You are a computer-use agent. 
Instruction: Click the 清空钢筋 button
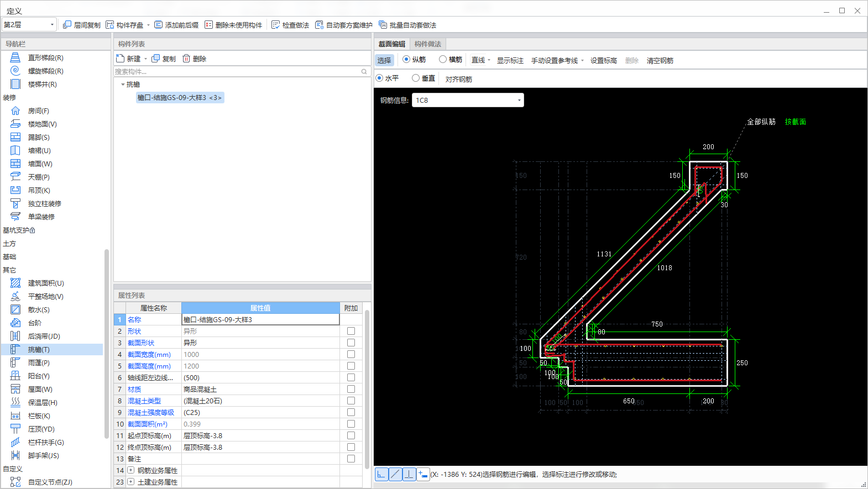[660, 60]
